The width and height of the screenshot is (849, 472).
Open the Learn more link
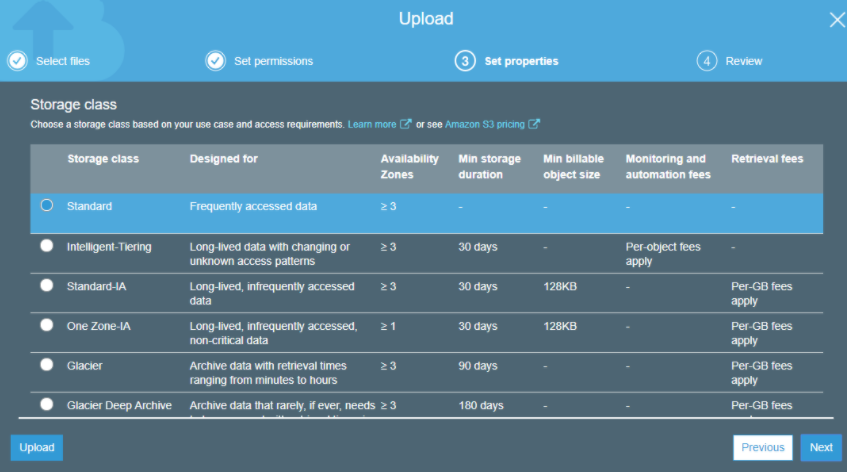[372, 124]
